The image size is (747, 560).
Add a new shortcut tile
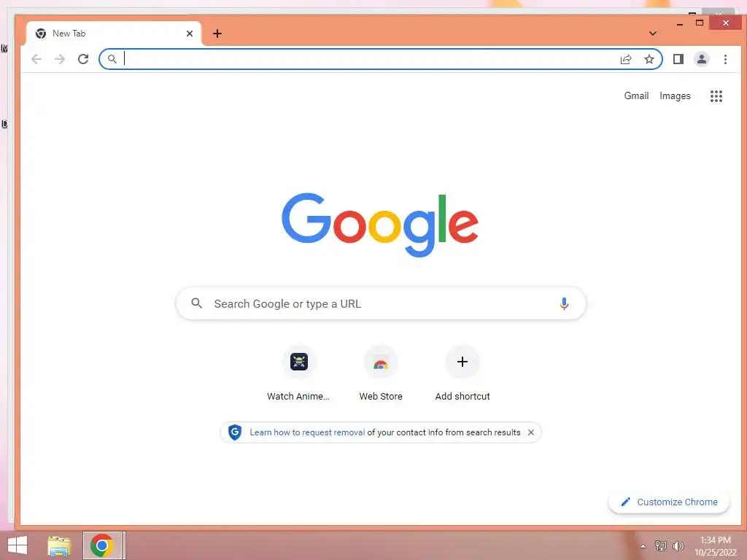pyautogui.click(x=462, y=373)
